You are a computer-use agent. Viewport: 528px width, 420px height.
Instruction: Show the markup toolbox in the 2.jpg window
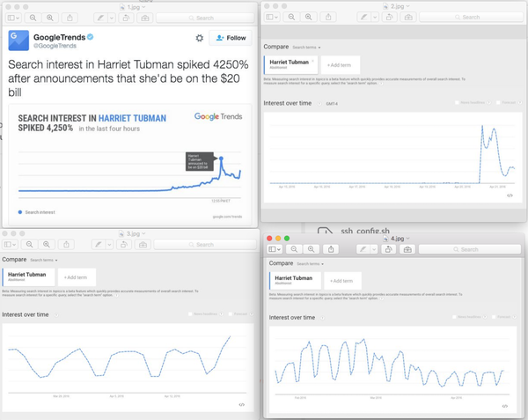408,17
